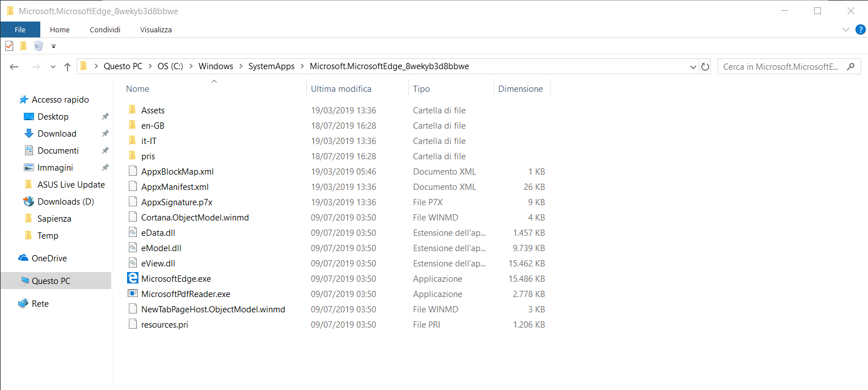The height and width of the screenshot is (390, 868).
Task: Click SystemApps in the address breadcrumb
Action: pos(271,66)
